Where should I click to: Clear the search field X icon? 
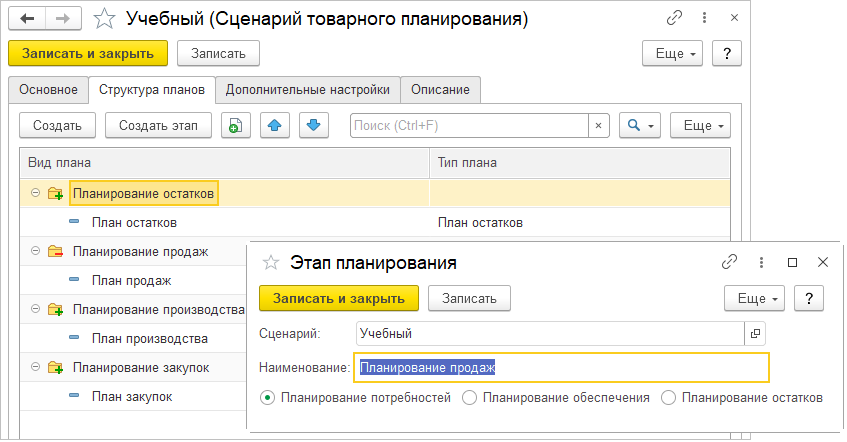point(598,125)
